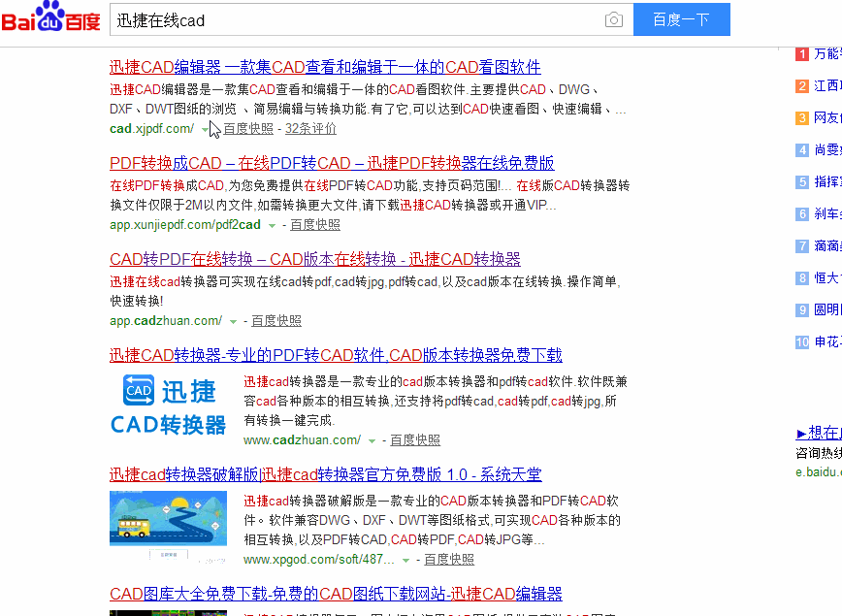Open 百度快照 for app.xunjiepdf.com result
The height and width of the screenshot is (616, 842).
tap(315, 225)
